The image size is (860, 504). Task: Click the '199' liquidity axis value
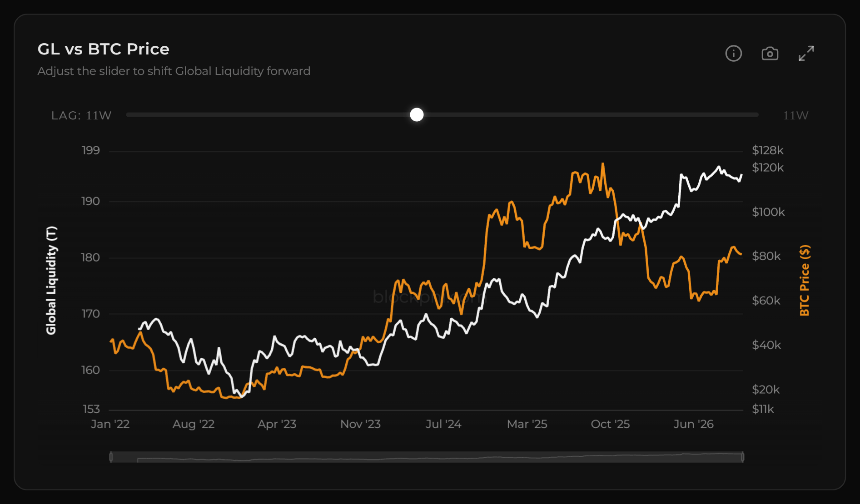[90, 150]
